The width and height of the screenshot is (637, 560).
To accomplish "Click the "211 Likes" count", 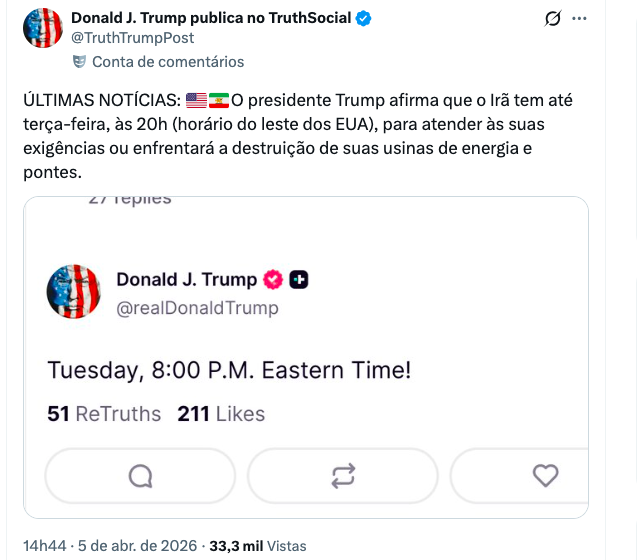I will (x=221, y=414).
